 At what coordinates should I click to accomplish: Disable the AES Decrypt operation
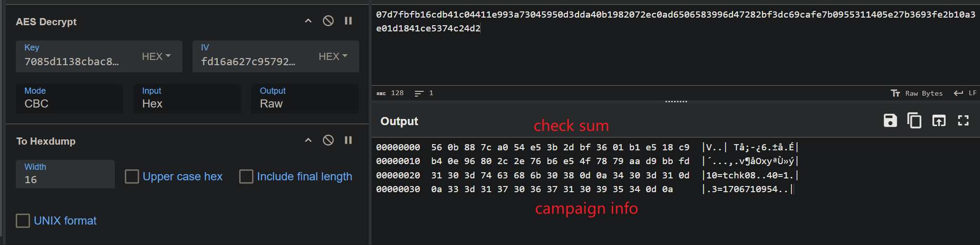pos(328,21)
